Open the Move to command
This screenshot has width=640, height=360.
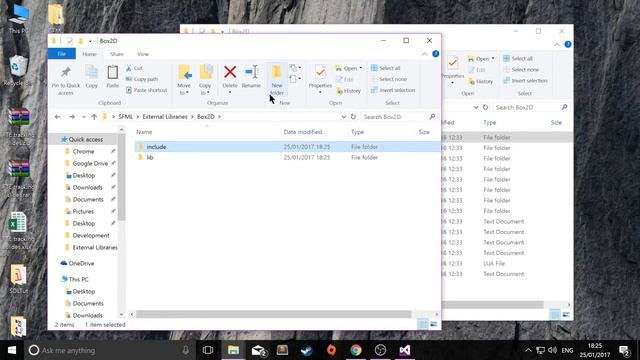tap(184, 80)
